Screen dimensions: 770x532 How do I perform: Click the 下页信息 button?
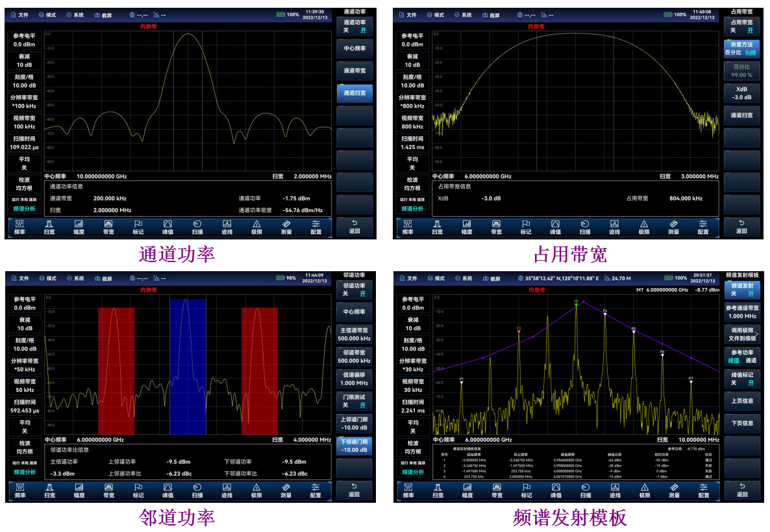point(743,423)
